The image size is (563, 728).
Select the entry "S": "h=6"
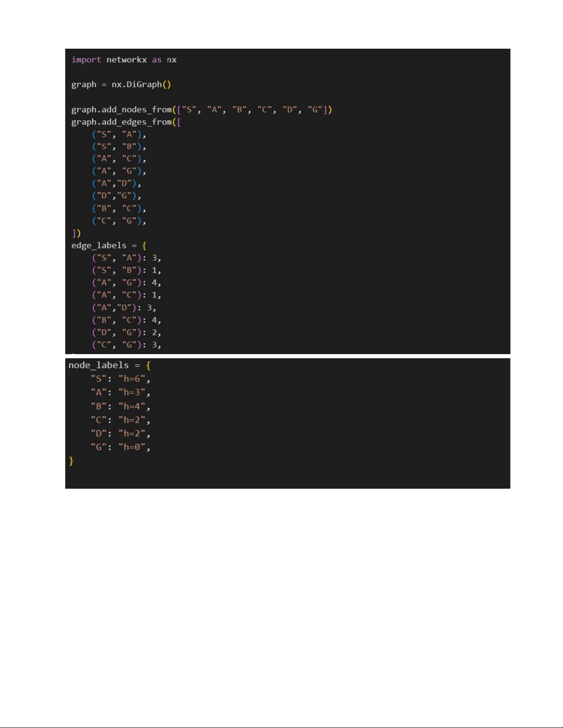click(120, 379)
